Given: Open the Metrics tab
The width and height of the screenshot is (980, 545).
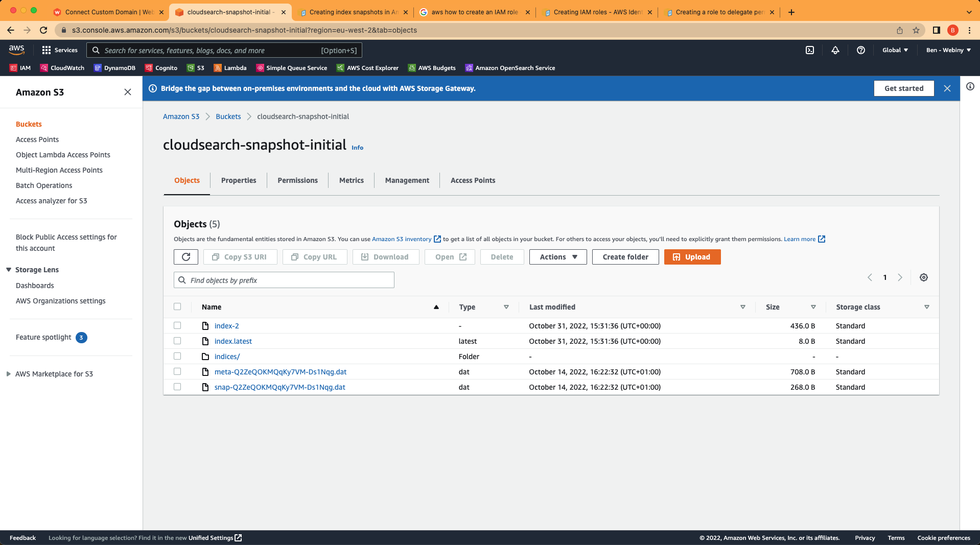Looking at the screenshot, I should [x=351, y=180].
